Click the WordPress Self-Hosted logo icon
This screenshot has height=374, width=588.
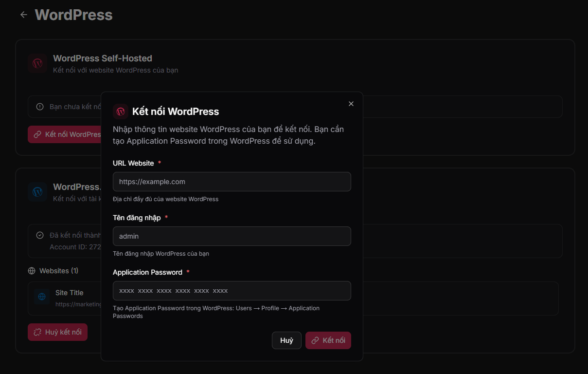[37, 63]
